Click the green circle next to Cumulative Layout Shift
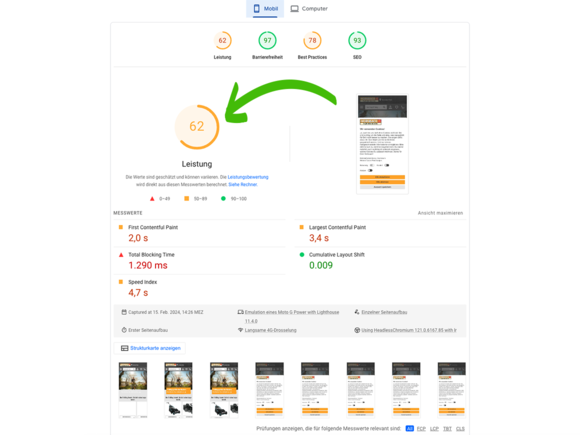580x435 pixels. click(301, 254)
